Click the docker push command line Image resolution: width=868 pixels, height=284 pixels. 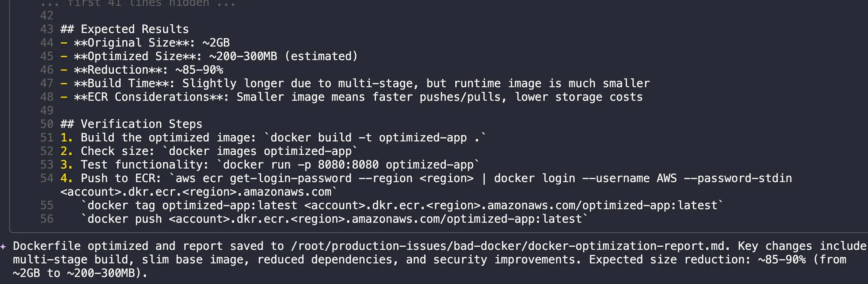(x=334, y=219)
